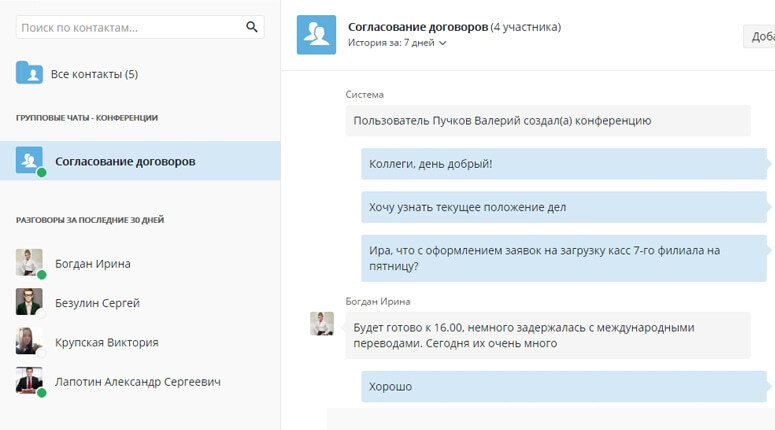Select Все контакты (5) entry
The height and width of the screenshot is (430, 775).
pos(94,74)
